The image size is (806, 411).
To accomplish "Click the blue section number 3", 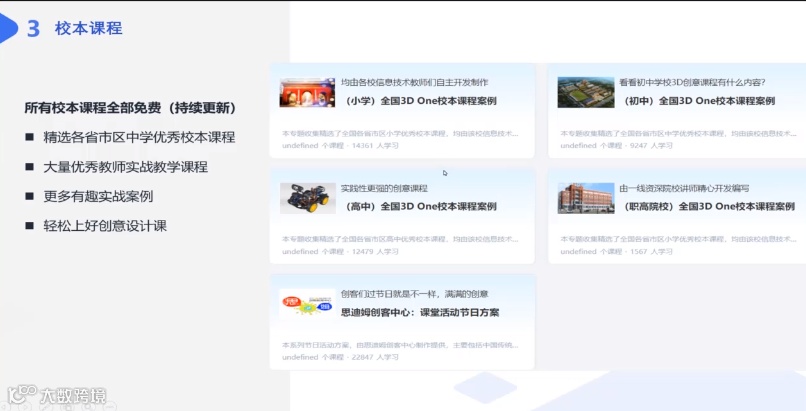I will pyautogui.click(x=33, y=29).
